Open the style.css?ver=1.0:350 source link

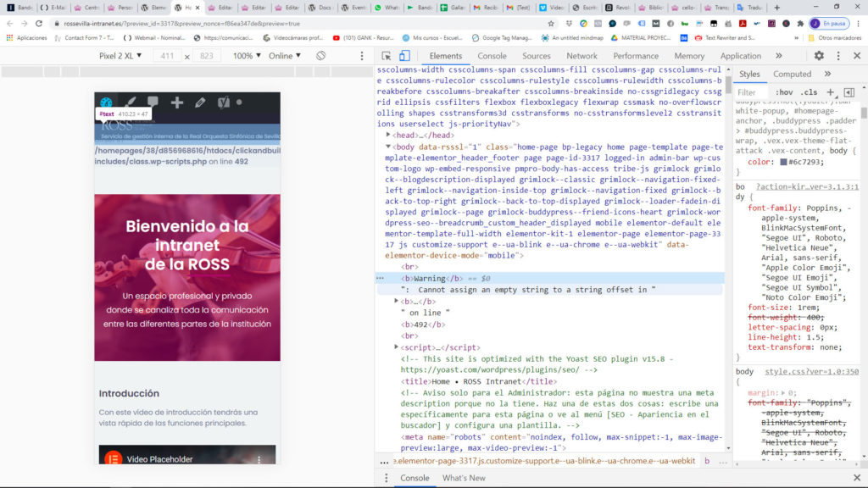811,372
